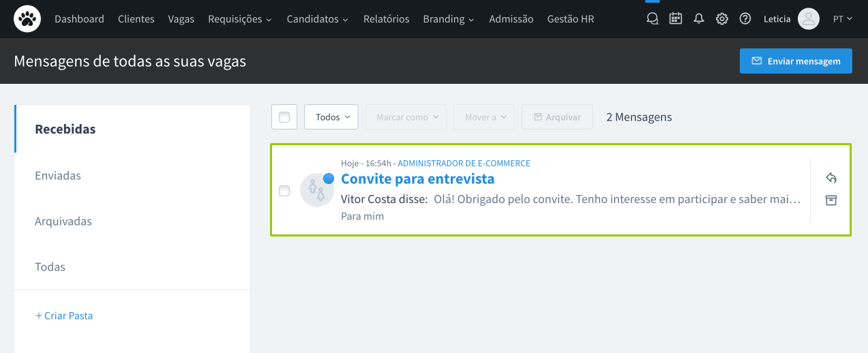Click the Enviar mensagem button
The image size is (868, 353).
(796, 61)
